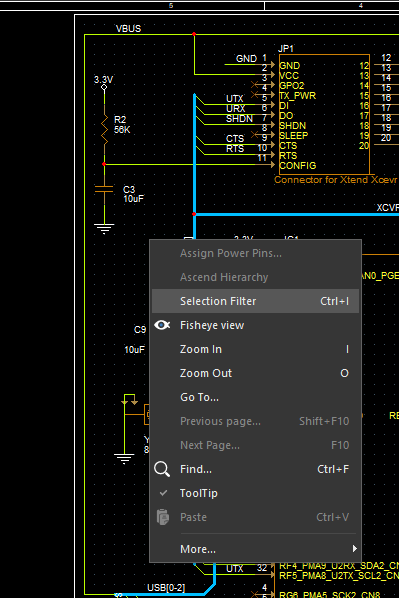Select the JP1 connector body
Image resolution: width=399 pixels, height=598 pixels.
pos(324,114)
